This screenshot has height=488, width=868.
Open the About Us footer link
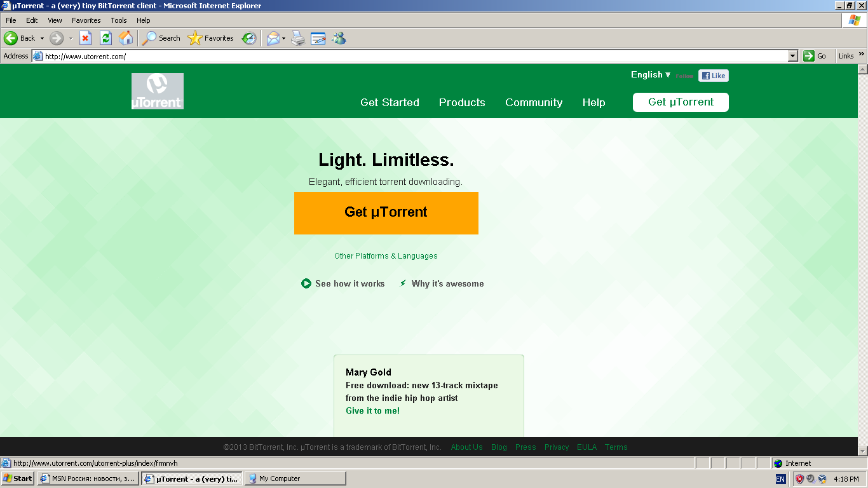[x=466, y=447]
